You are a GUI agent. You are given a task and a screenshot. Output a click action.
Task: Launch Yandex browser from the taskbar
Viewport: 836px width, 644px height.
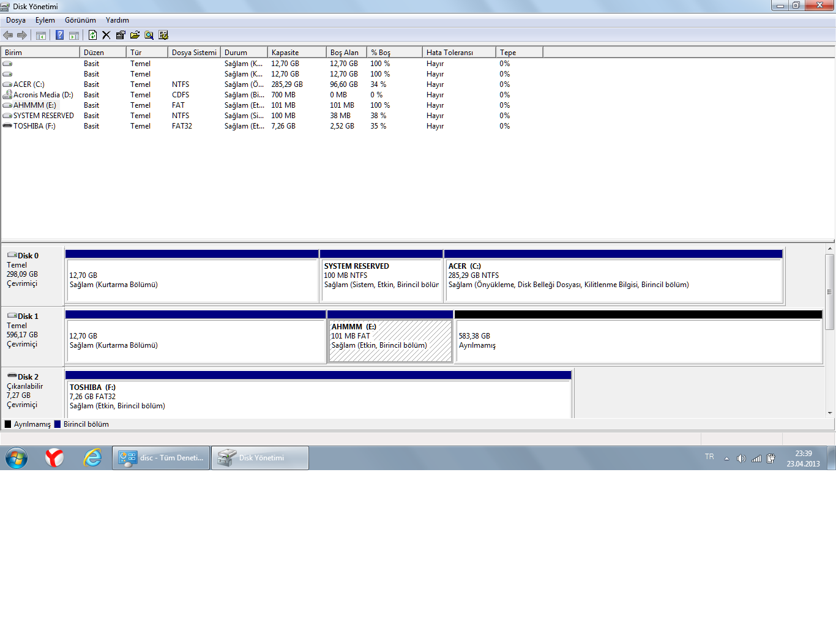coord(54,458)
